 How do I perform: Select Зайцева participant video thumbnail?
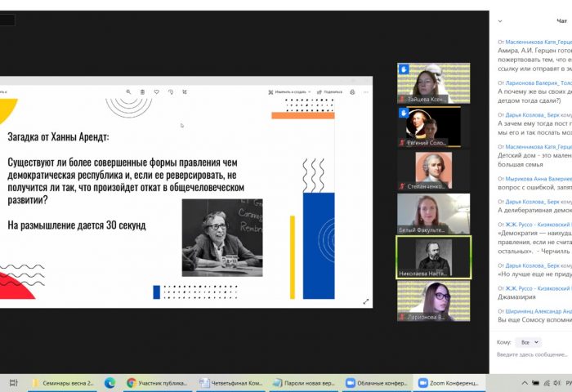point(433,82)
